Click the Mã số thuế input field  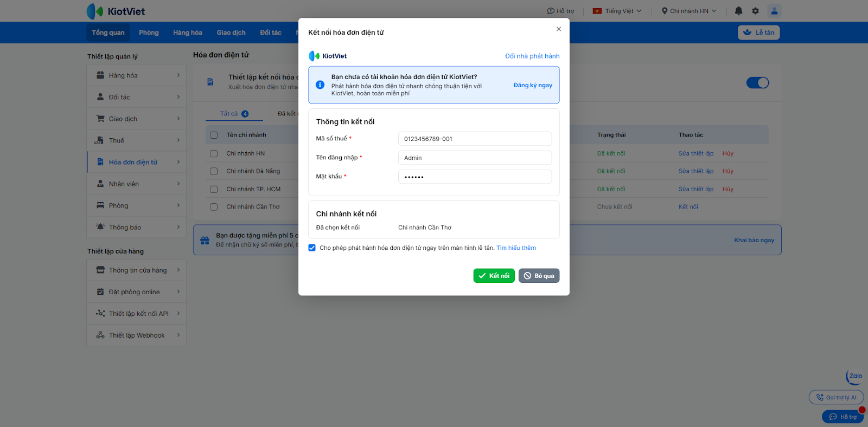click(x=475, y=139)
